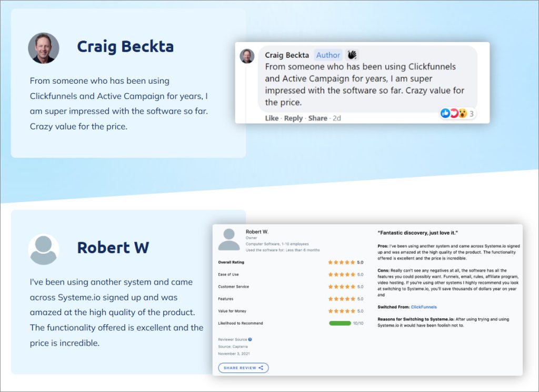Viewport: 539px width, 392px height.
Task: Click the green 10/10 recommendation bar
Action: tap(341, 323)
